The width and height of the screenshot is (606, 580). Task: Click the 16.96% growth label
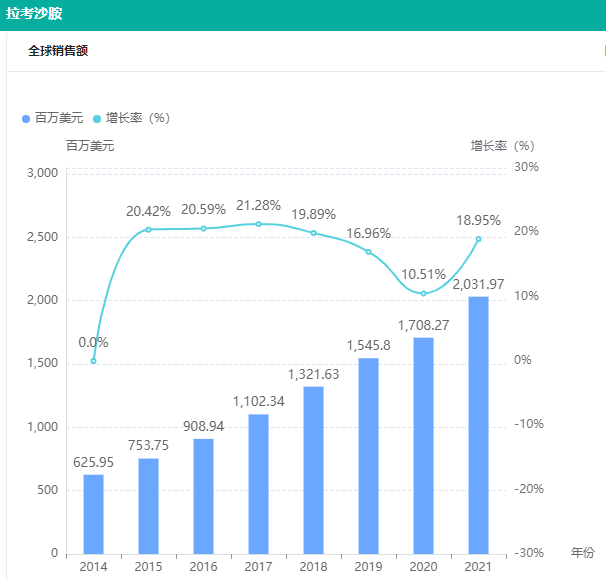tap(369, 233)
